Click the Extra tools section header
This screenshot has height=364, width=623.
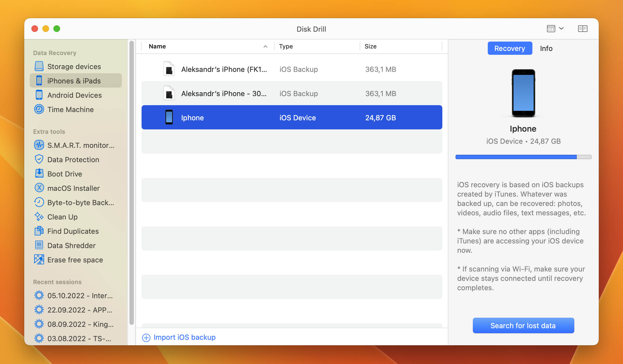(x=49, y=132)
